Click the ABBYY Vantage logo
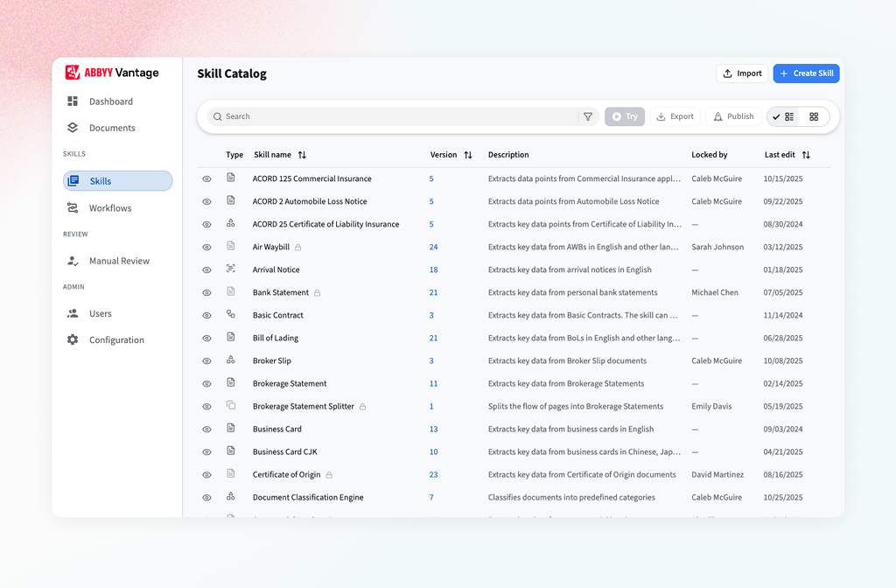The height and width of the screenshot is (588, 896). [112, 73]
